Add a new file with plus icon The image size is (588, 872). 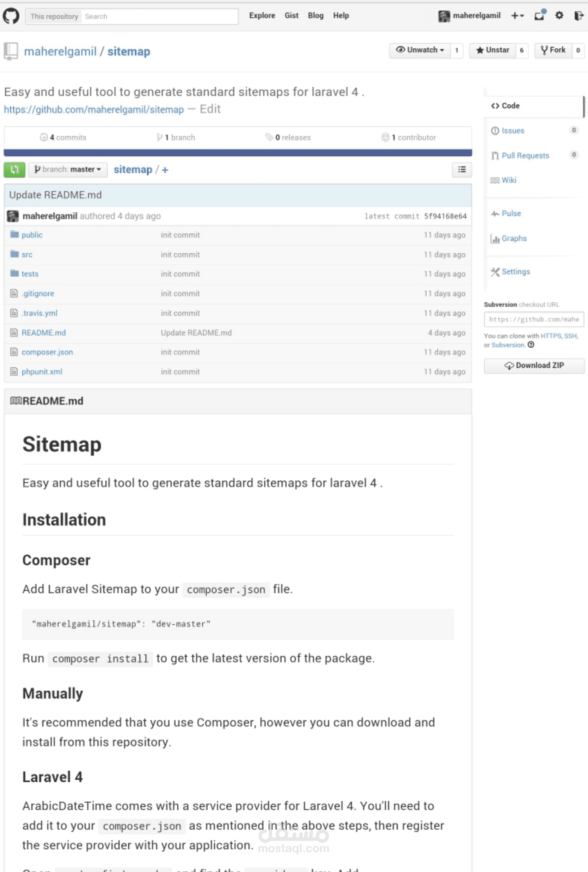point(165,170)
